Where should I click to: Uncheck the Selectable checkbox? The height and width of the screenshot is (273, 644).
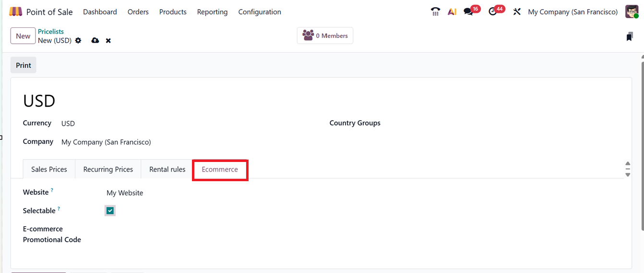pos(110,211)
